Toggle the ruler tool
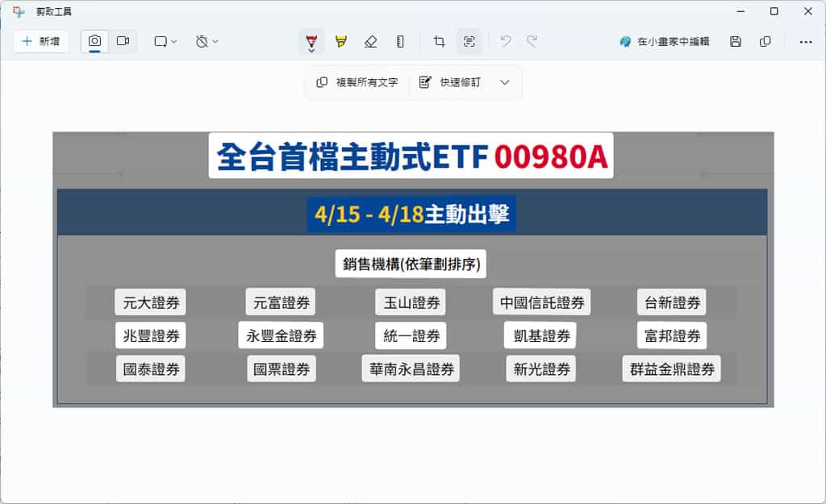This screenshot has height=504, width=826. [400, 41]
